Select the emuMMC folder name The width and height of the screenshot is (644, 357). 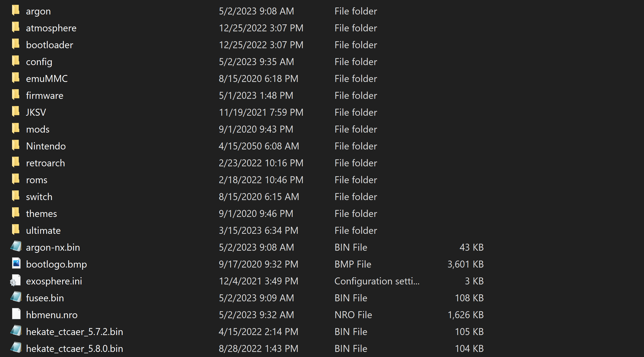click(x=47, y=78)
